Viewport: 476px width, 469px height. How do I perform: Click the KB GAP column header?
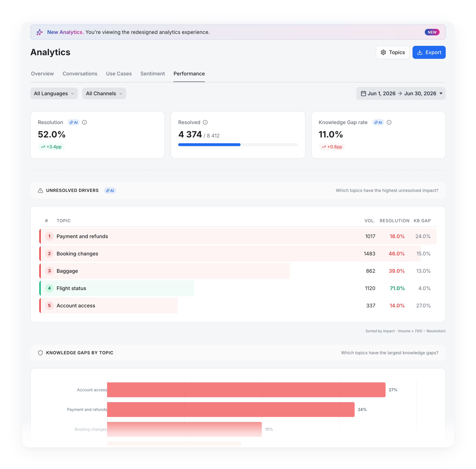(x=422, y=221)
